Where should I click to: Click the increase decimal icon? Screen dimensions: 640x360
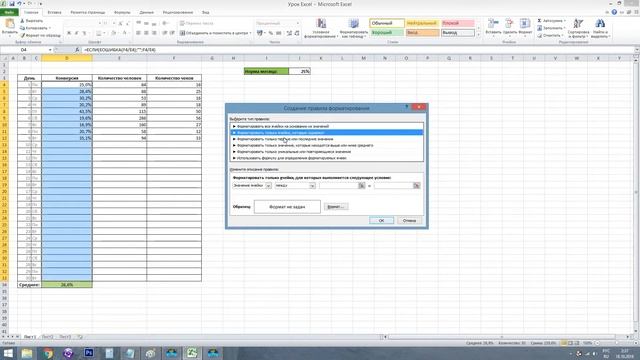[289, 33]
